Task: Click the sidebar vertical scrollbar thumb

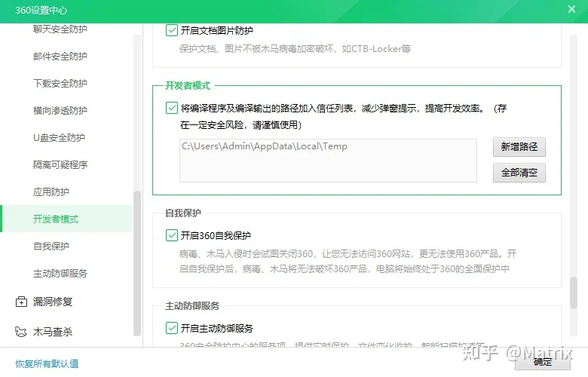Action: [x=137, y=263]
